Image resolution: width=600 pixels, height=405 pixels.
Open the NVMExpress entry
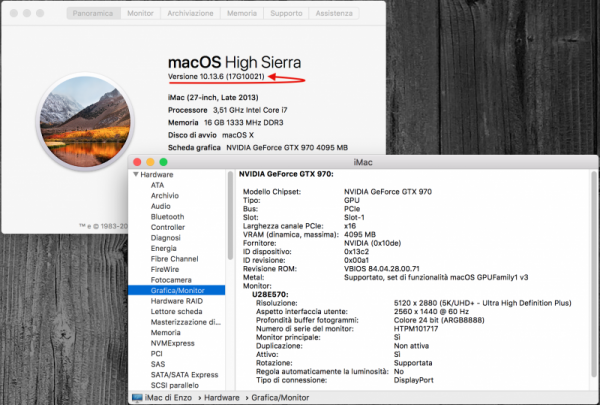(173, 343)
